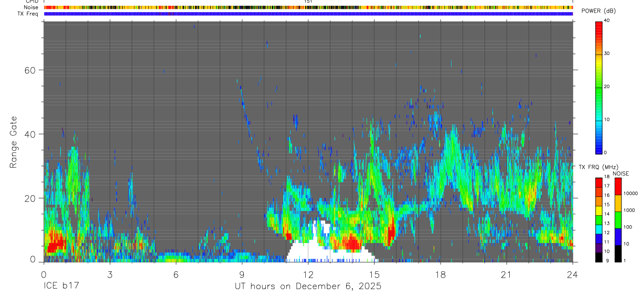Click the yellow segment of TX FRQ legend
The height and width of the screenshot is (297, 644).
click(x=598, y=211)
